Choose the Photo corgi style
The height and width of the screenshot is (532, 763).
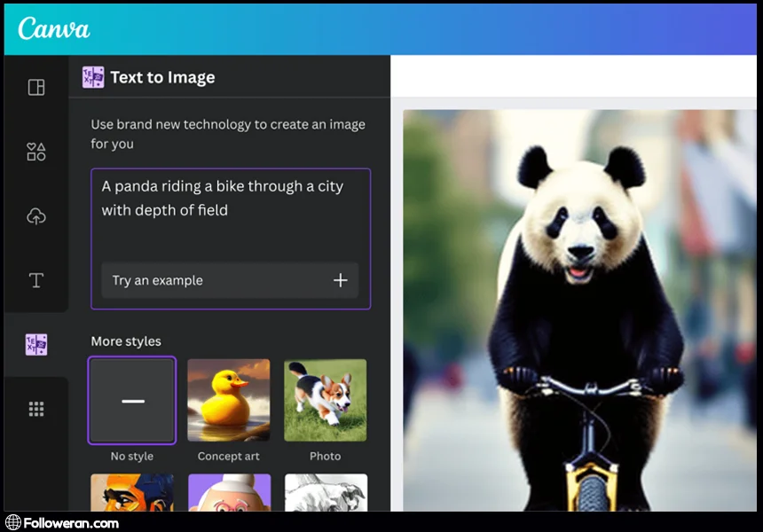pos(325,401)
